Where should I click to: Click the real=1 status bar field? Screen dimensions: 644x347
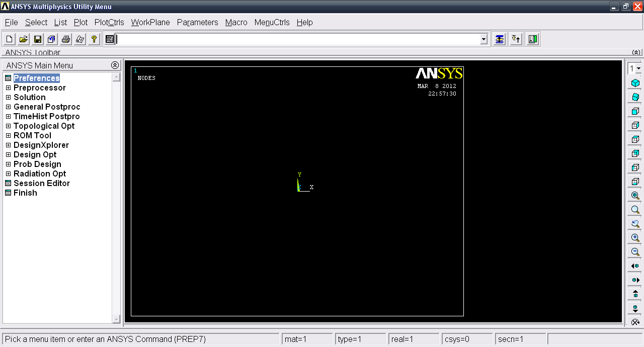(414, 339)
